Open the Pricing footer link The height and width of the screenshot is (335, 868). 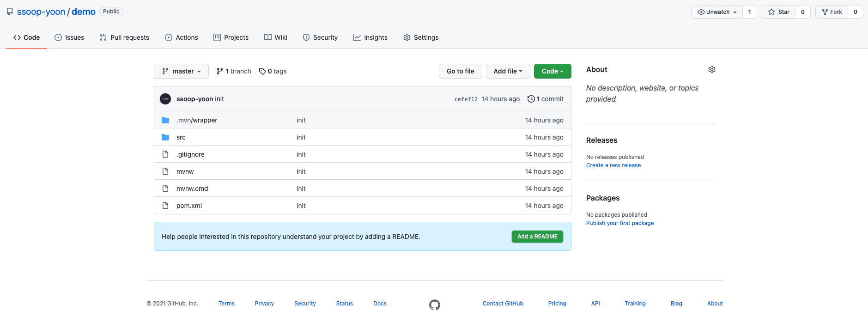point(557,304)
